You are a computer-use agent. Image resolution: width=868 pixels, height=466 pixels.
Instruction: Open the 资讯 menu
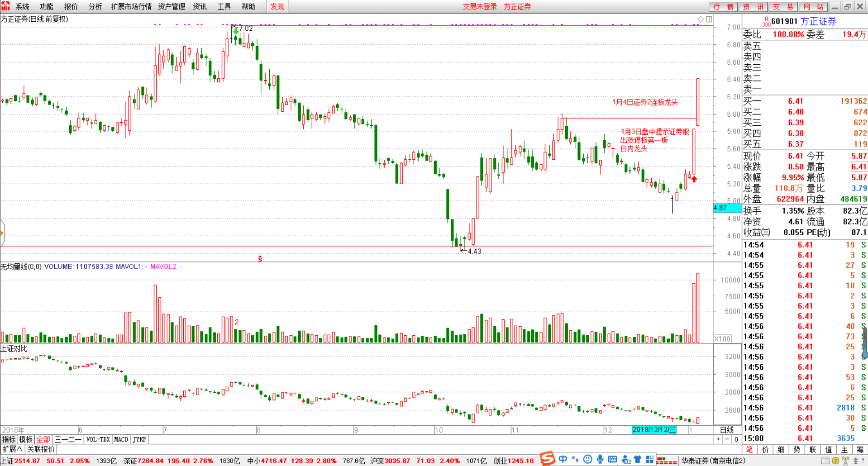tap(200, 6)
